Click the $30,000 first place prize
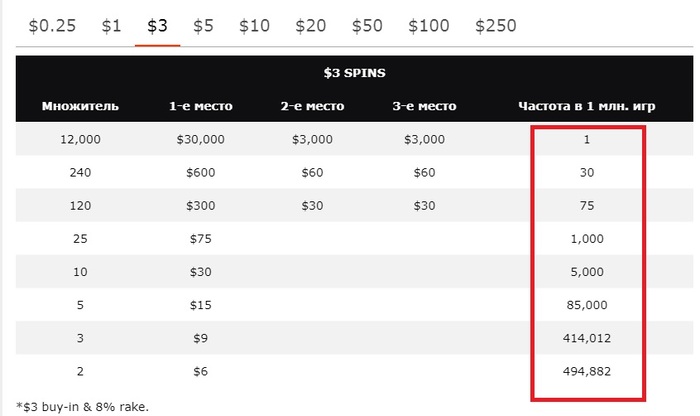700x416 pixels. click(x=200, y=139)
